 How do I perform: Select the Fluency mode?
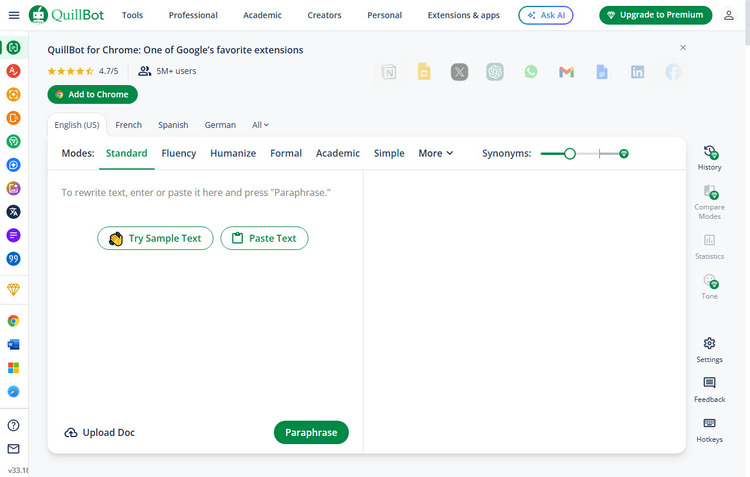[179, 153]
